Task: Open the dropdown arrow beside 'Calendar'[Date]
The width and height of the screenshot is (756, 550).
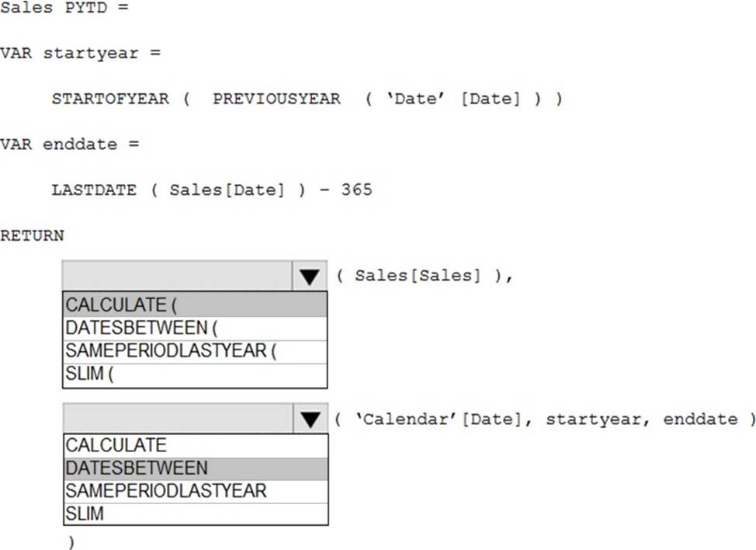Action: click(x=310, y=419)
